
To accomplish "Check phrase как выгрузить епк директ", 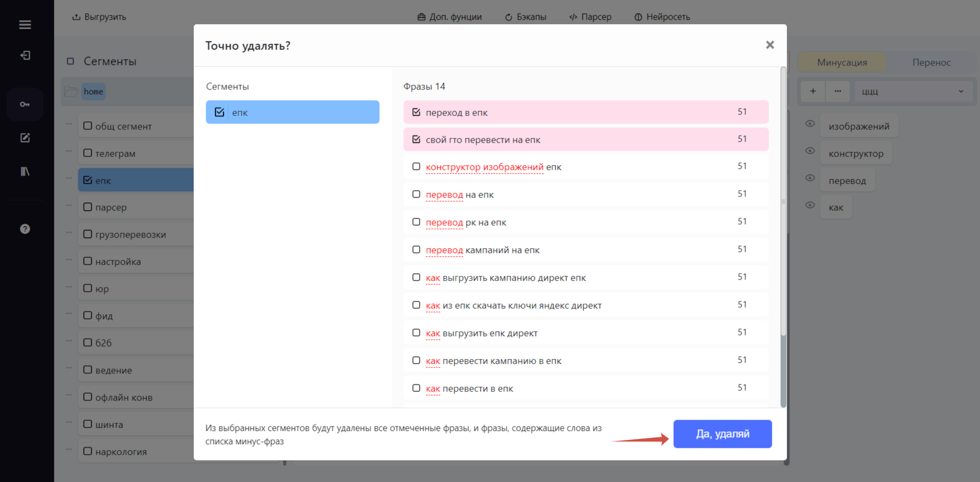I will 416,333.
